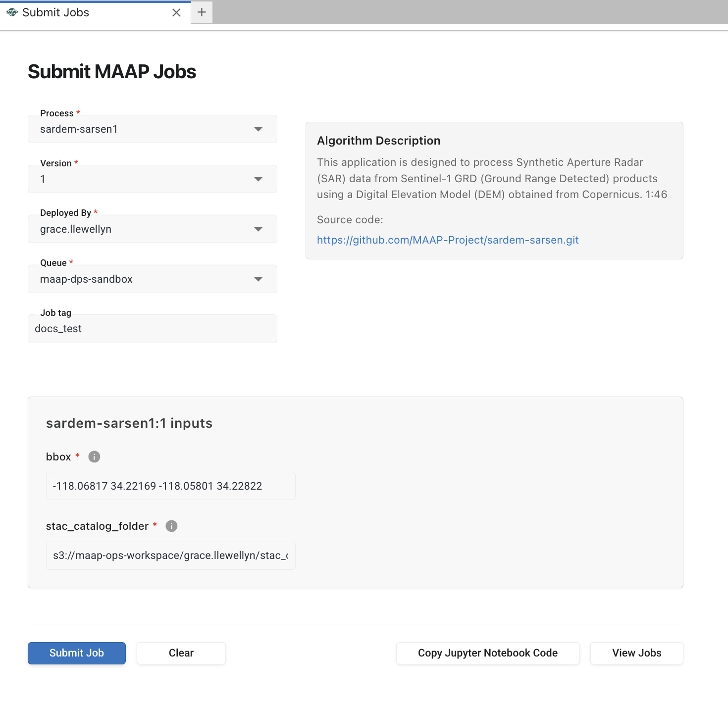This screenshot has height=707, width=728.
Task: Open the Queue dropdown maap-dps-sandbox
Action: tap(153, 279)
